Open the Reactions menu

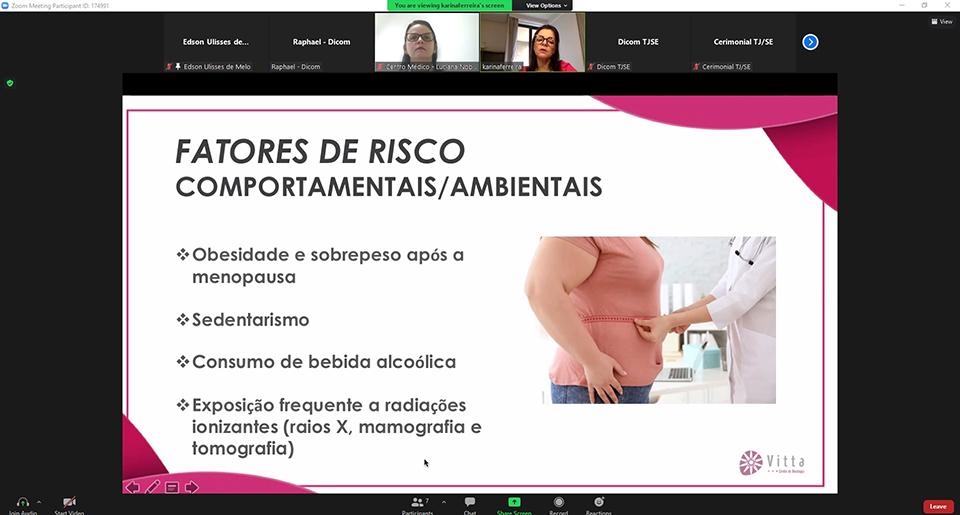click(x=598, y=502)
